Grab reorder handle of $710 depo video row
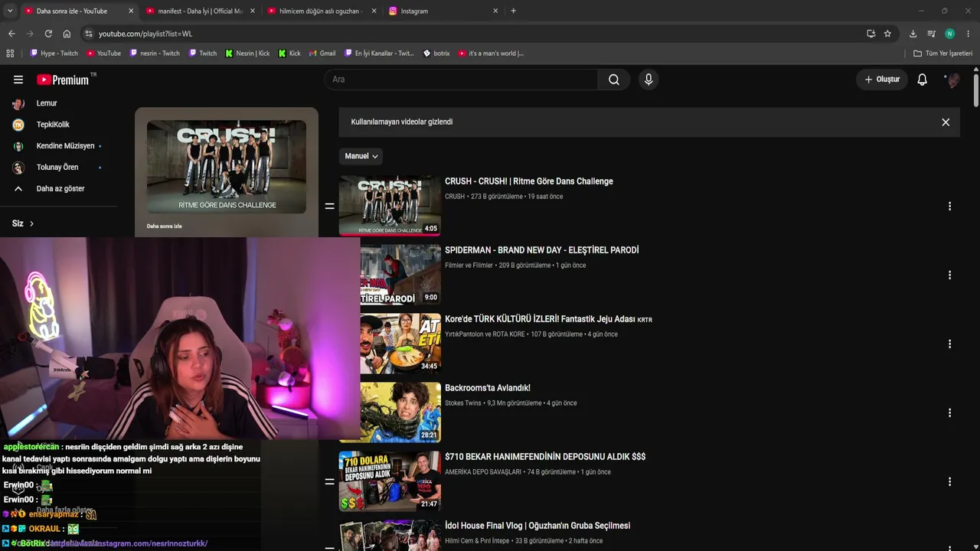 click(x=329, y=482)
